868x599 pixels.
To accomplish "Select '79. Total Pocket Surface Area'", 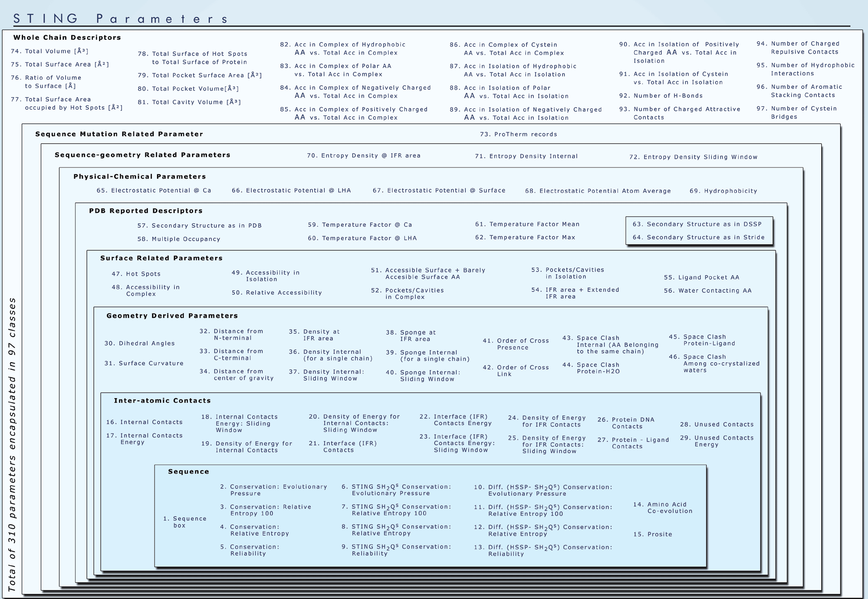I will pyautogui.click(x=200, y=75).
